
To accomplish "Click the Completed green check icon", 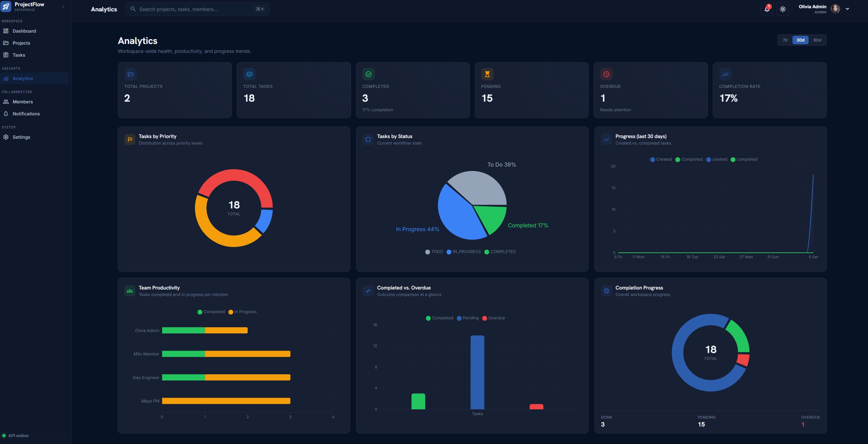I will (x=368, y=74).
